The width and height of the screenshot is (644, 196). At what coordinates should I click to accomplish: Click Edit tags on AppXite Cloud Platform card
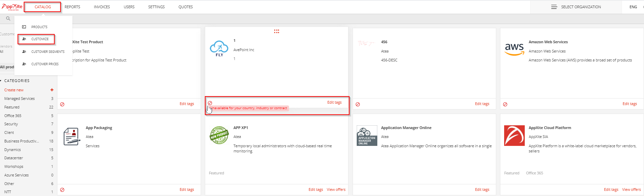pos(611,189)
